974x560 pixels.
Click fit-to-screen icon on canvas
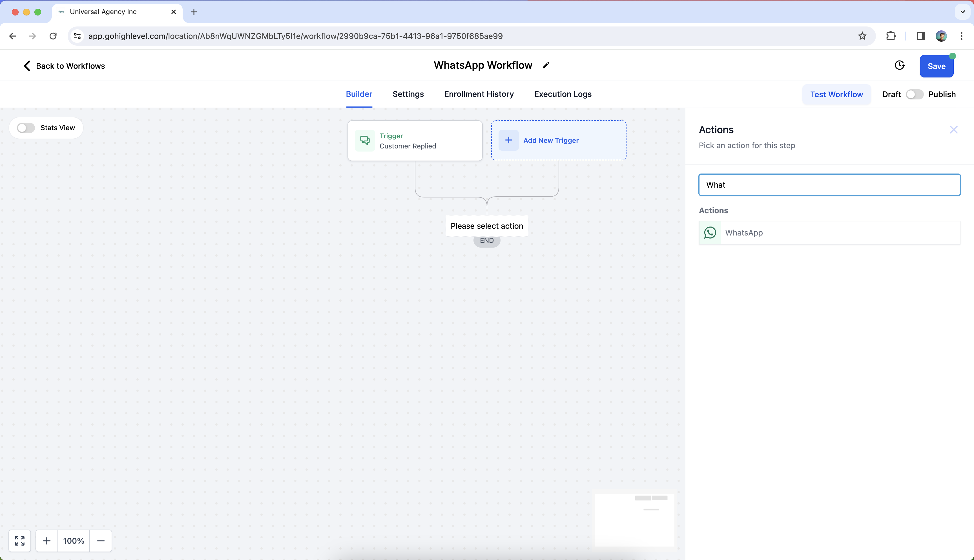[x=20, y=541]
